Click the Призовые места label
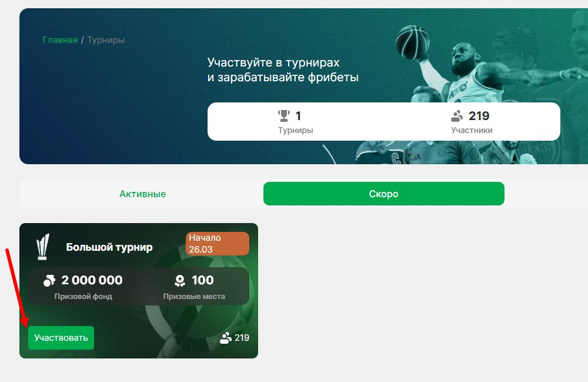Viewport: 588px width, 382px height. (194, 296)
